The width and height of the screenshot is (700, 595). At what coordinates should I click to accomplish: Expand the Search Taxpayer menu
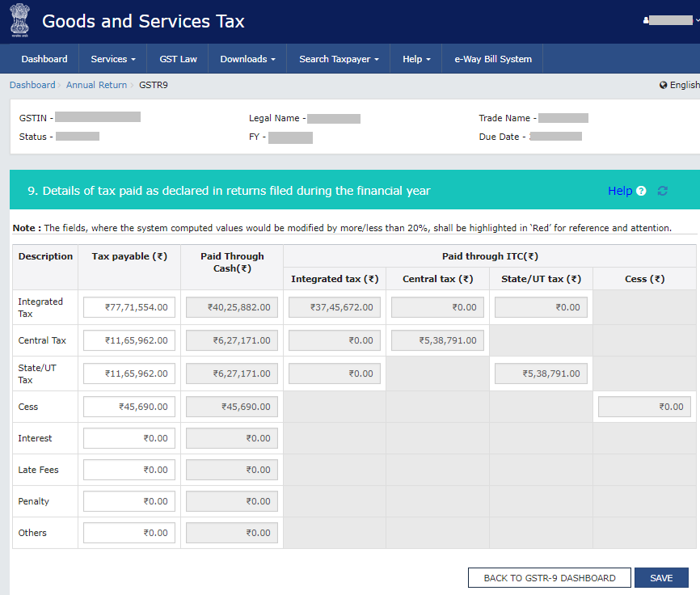click(x=338, y=59)
